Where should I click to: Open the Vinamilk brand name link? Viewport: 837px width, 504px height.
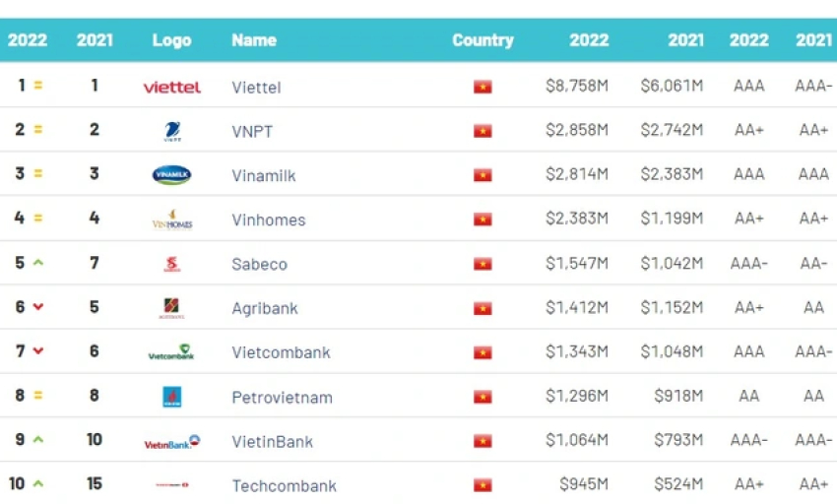(264, 175)
